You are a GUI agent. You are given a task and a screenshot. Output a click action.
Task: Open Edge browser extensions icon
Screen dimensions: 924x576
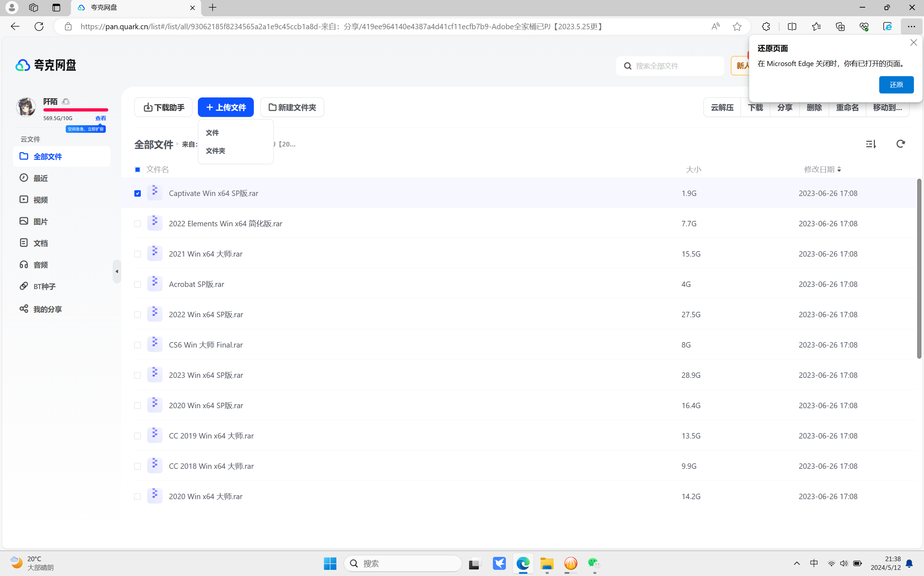click(766, 27)
